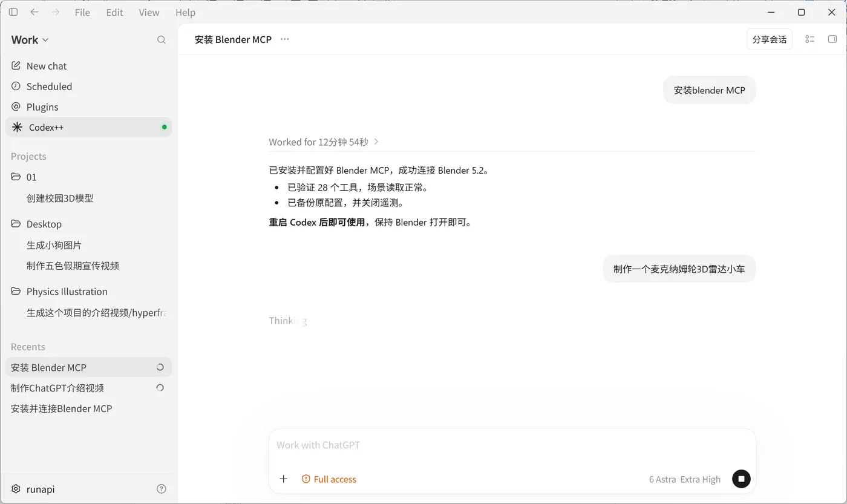Click the chat title 安装 Blender MCP in header

[x=233, y=39]
